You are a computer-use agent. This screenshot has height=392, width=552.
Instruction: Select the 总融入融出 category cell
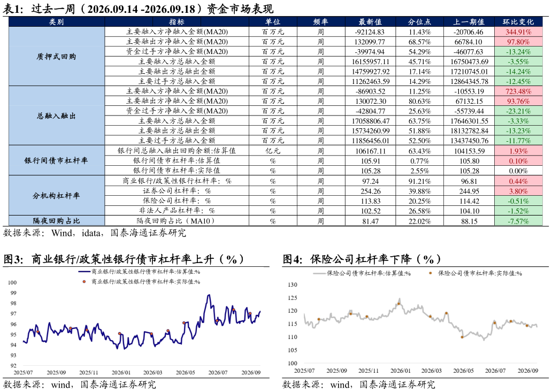[x=56, y=116]
